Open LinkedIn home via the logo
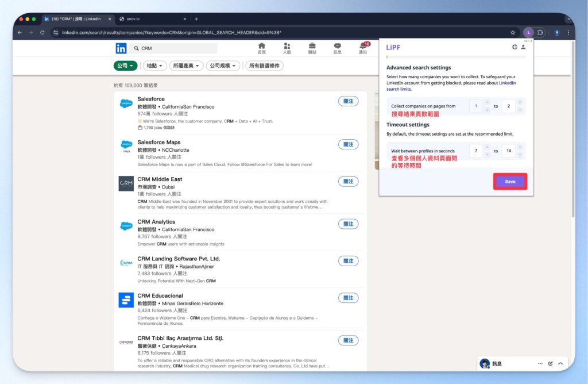588x384 pixels. pyautogui.click(x=121, y=48)
